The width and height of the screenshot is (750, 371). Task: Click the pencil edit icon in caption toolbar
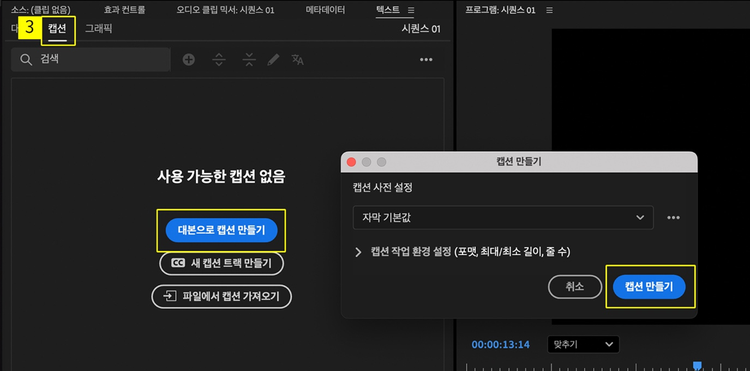pos(273,60)
